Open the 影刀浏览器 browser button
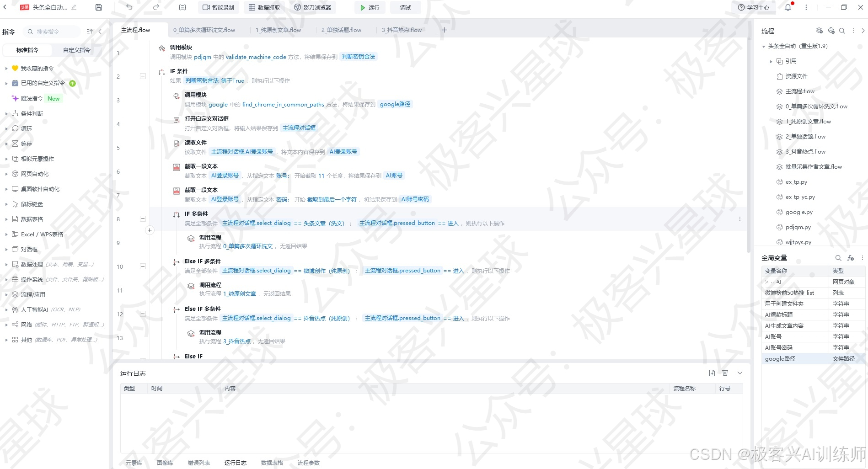The image size is (868, 469). pyautogui.click(x=312, y=7)
